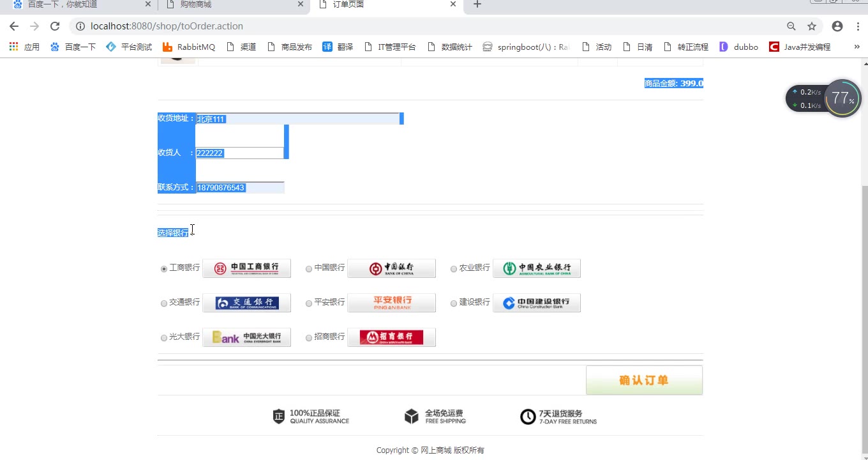868x460 pixels.
Task: Click the 77% network speed floating widget
Action: point(824,98)
